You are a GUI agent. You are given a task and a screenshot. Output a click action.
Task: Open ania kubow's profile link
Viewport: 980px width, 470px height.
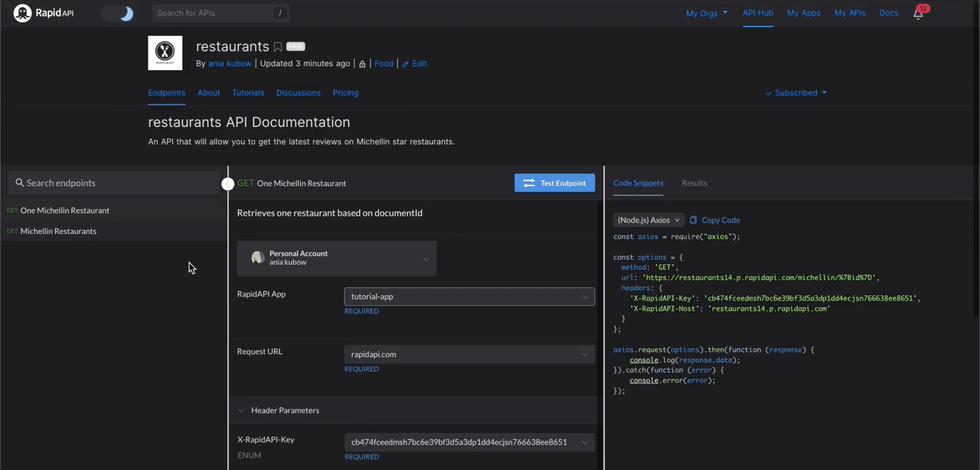coord(230,64)
